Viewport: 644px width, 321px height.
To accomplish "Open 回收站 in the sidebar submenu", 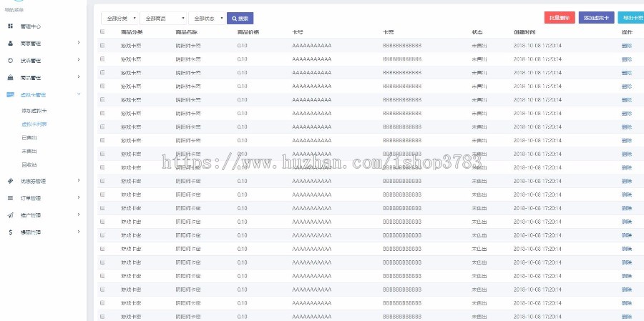I will (x=29, y=164).
